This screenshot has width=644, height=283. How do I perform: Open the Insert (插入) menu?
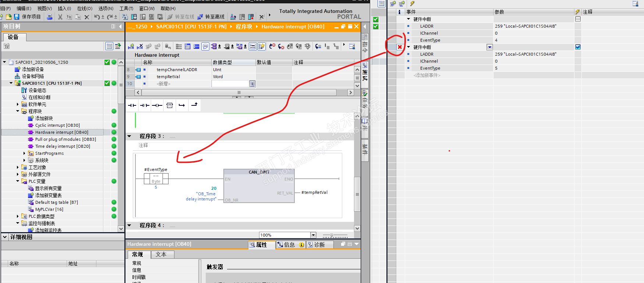[64, 8]
